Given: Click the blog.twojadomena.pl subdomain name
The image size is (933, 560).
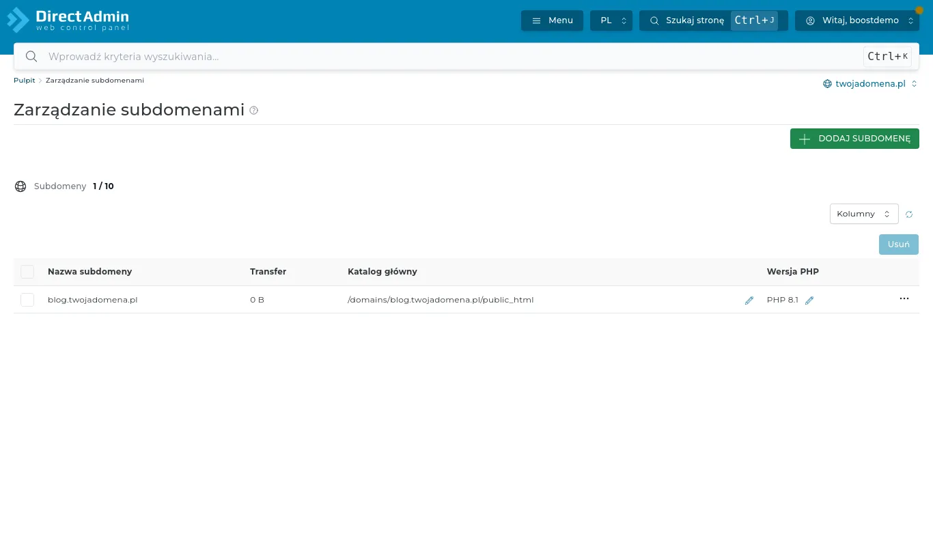Looking at the screenshot, I should tap(93, 300).
